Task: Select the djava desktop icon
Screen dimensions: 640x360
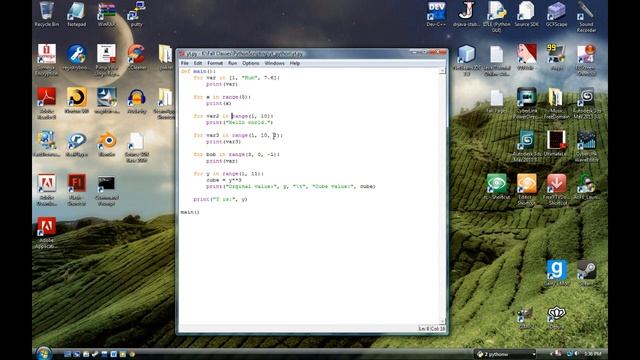Action: tap(466, 15)
